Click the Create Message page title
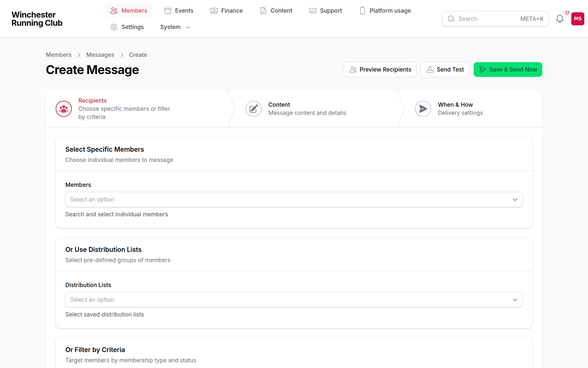Screen dimensions: 588x368 coord(92,70)
